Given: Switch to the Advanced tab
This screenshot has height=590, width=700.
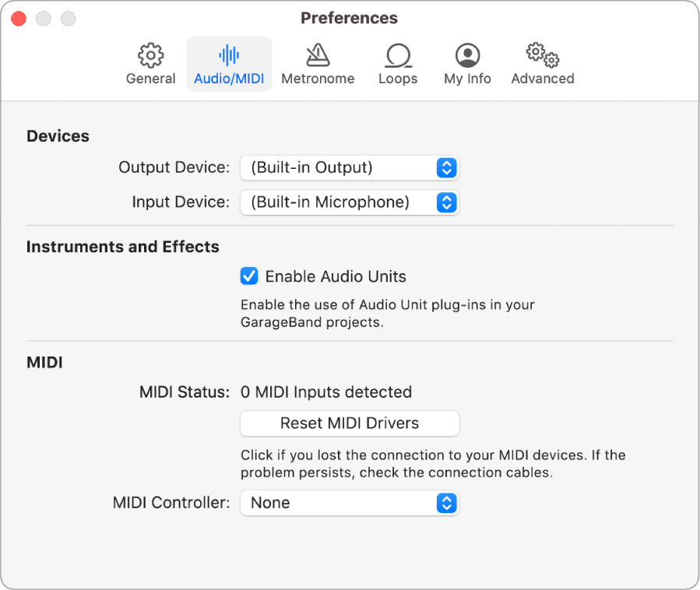Looking at the screenshot, I should 541,62.
